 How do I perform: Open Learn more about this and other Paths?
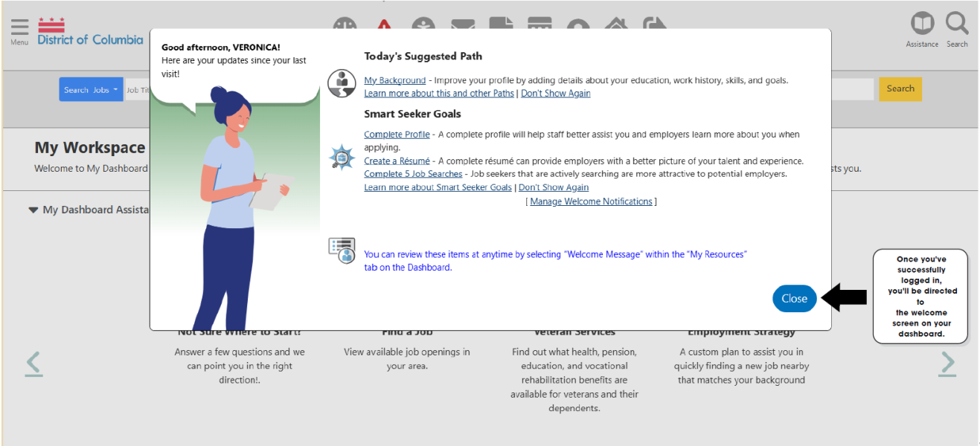[439, 94]
